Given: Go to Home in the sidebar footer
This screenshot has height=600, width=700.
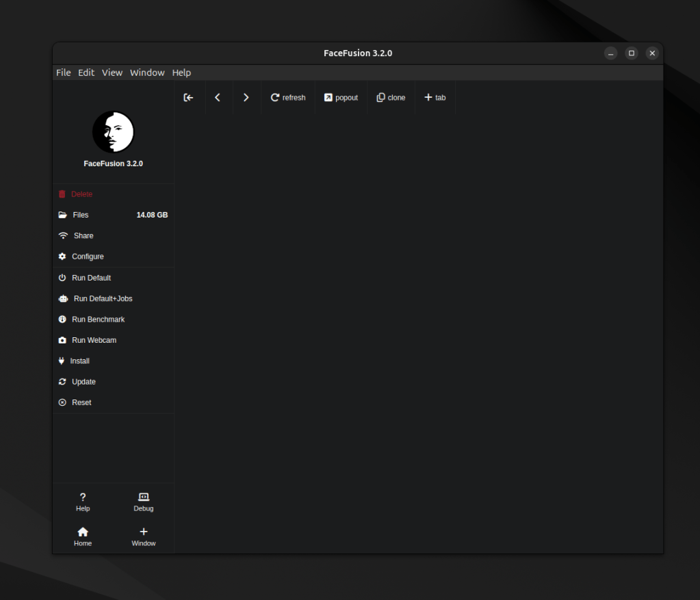Looking at the screenshot, I should pyautogui.click(x=83, y=536).
